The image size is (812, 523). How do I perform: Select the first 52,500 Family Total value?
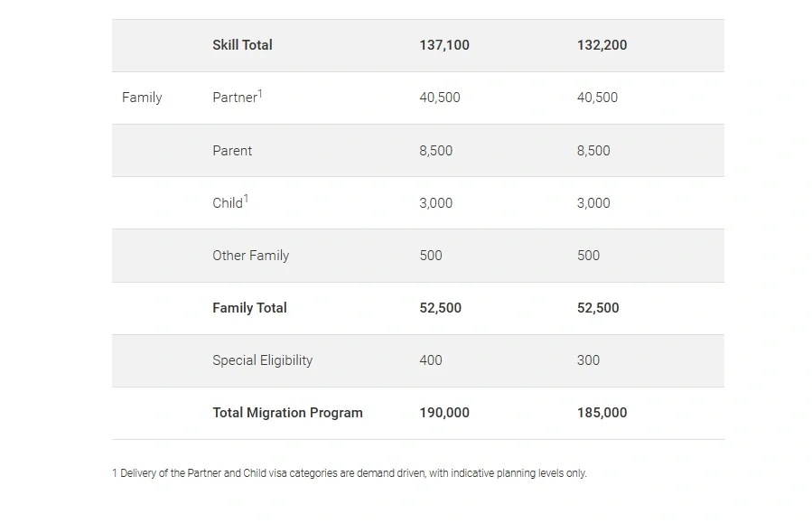440,308
